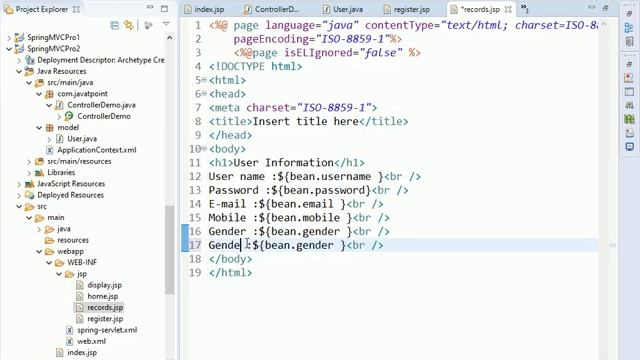Open Project Explorer View Menu triangle

point(166,24)
